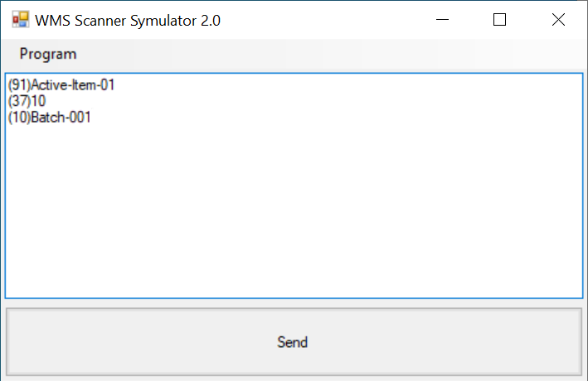The width and height of the screenshot is (588, 381).
Task: Click the (10) prefix on third line
Action: (18, 118)
